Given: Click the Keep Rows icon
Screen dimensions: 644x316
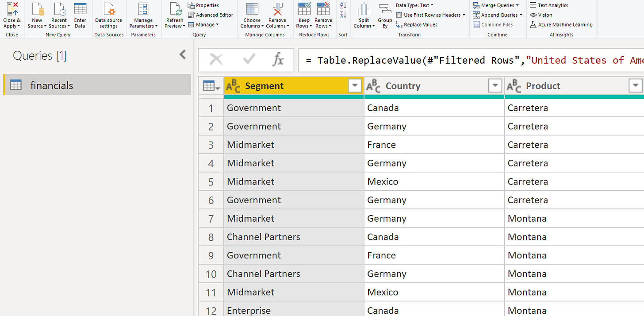Looking at the screenshot, I should [x=304, y=9].
